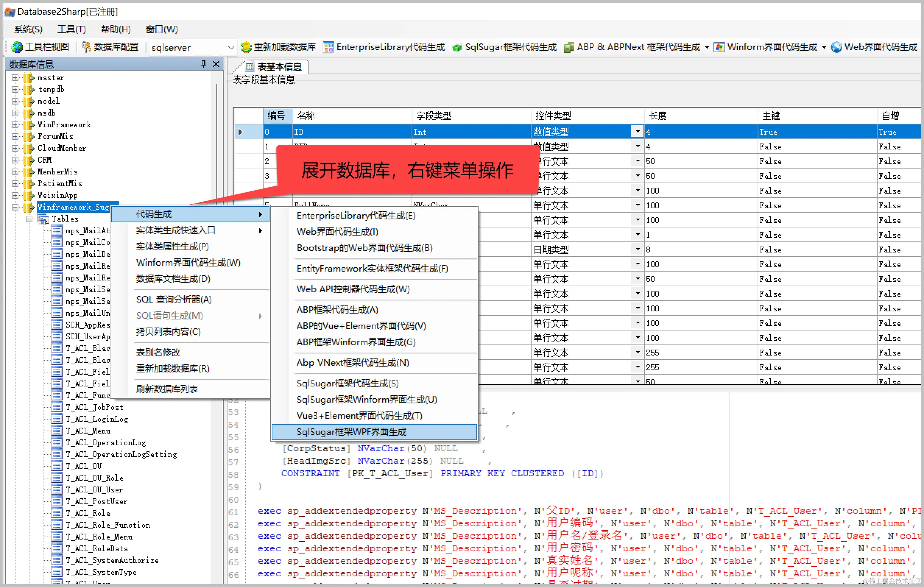
Task: Click the 工具栏视图 globe icon
Action: (17, 47)
